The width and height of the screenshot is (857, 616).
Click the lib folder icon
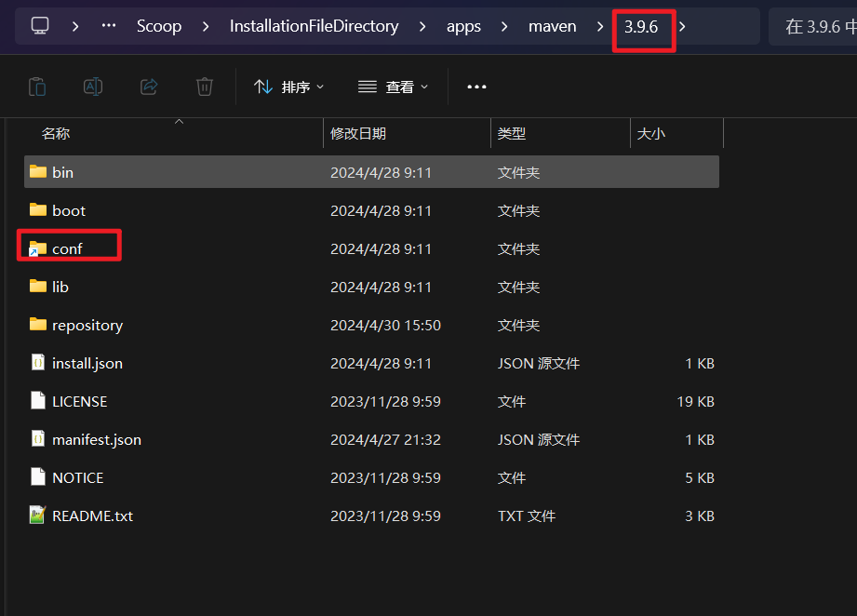coord(38,286)
